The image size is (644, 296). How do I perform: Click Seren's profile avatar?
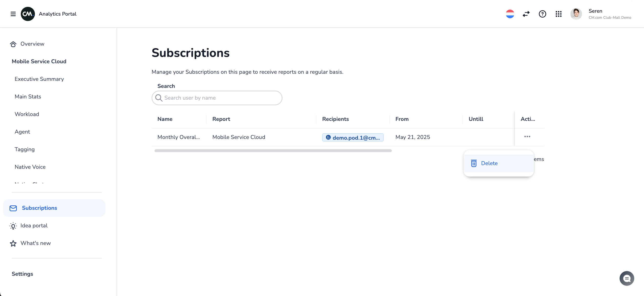pos(576,14)
